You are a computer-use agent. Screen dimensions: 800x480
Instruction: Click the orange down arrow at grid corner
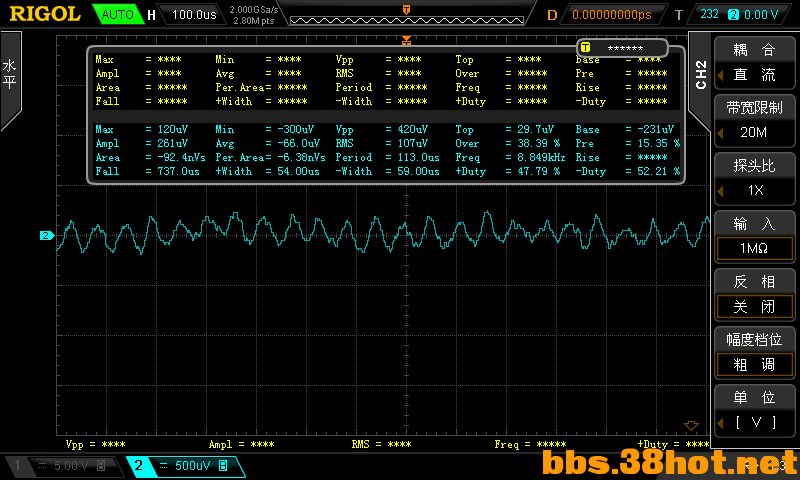[691, 425]
